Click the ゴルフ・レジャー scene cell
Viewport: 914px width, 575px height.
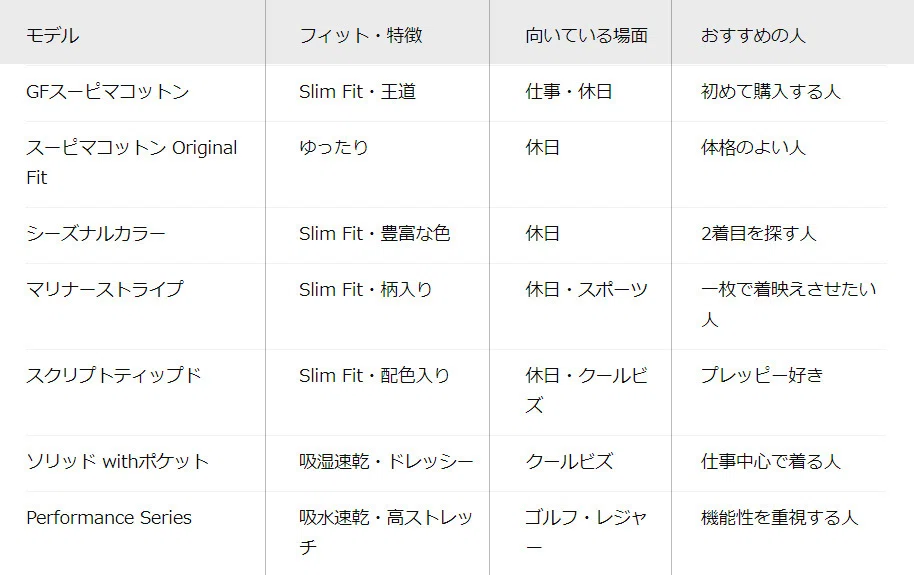[586, 532]
